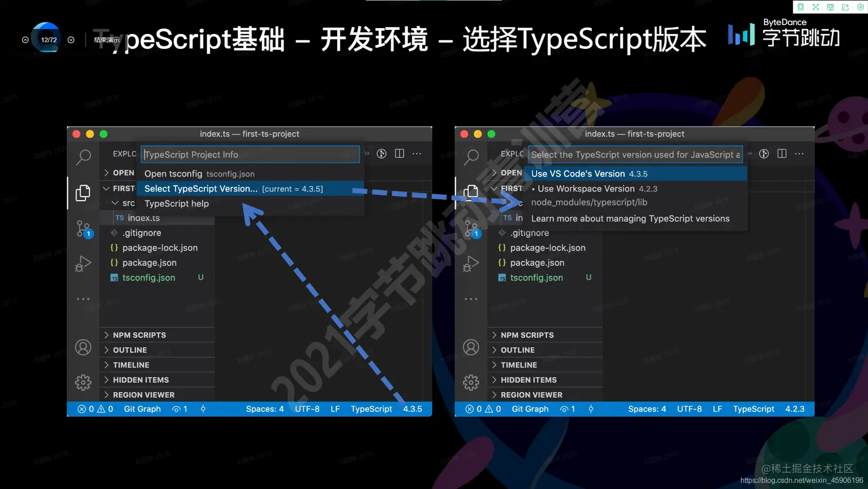Image resolution: width=868 pixels, height=489 pixels.
Task: Click Git Graph in left status bar
Action: [x=142, y=409]
